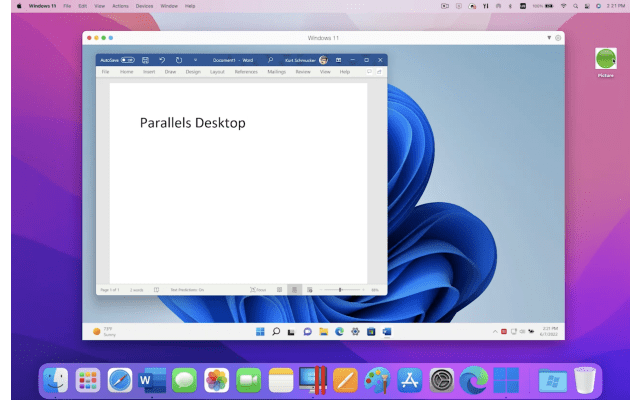Open the Parallels VM view dropdown arrow
This screenshot has width=640, height=400.
tap(549, 38)
